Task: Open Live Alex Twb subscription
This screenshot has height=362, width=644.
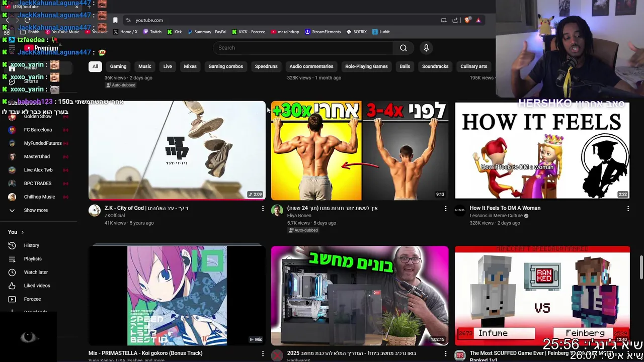Action: [x=38, y=170]
